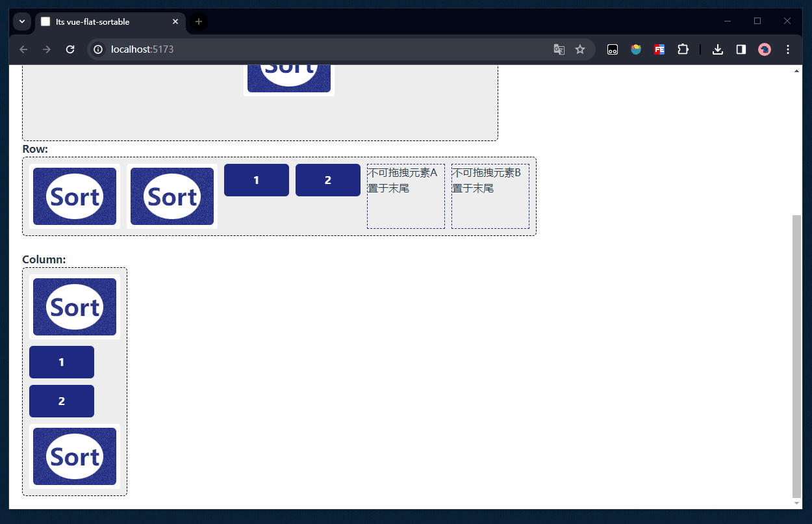This screenshot has height=524, width=812.
Task: Open the Chrome three-dot menu
Action: pyautogui.click(x=787, y=49)
